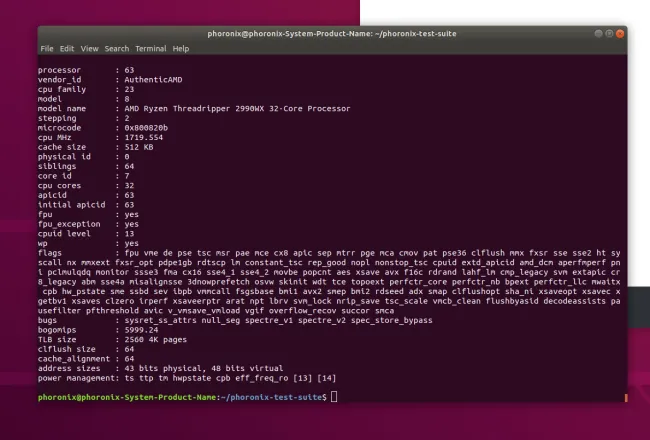Click the '2560 4K pages' value
The height and width of the screenshot is (440, 650).
coord(155,339)
